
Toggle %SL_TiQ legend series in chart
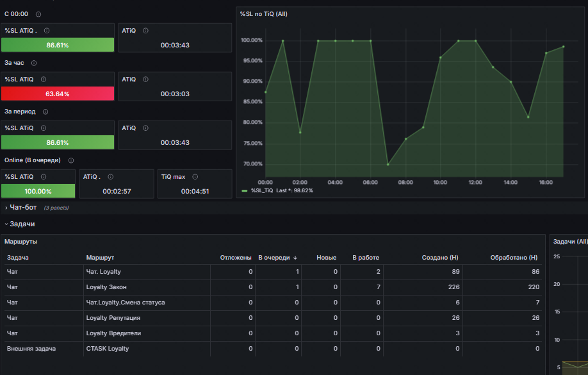262,190
